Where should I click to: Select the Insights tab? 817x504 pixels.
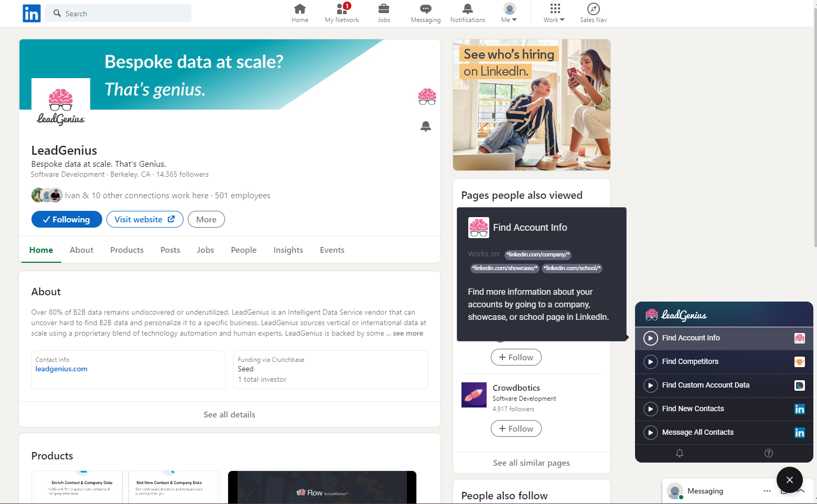point(288,250)
